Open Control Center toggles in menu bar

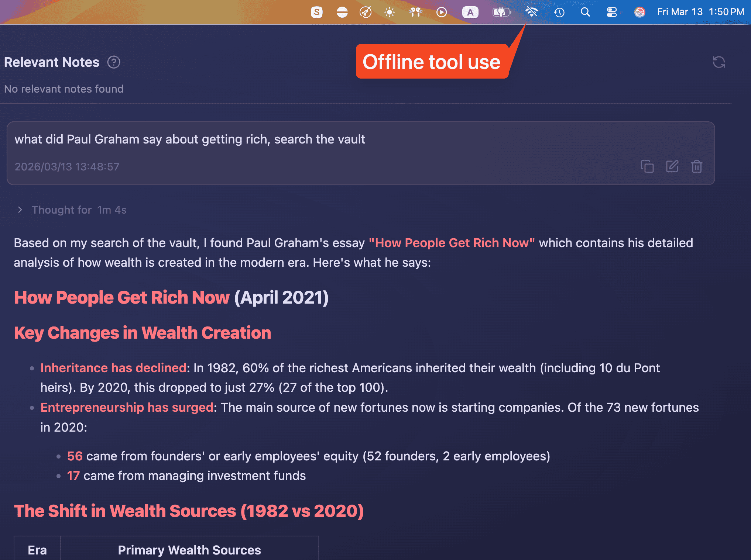(612, 12)
